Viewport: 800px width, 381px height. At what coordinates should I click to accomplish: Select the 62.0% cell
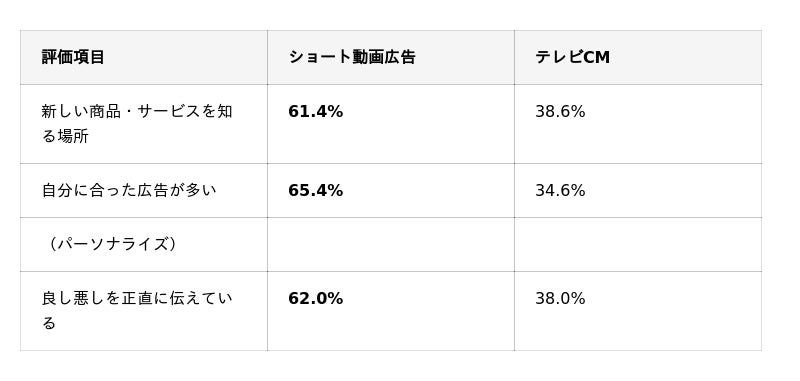click(x=391, y=311)
